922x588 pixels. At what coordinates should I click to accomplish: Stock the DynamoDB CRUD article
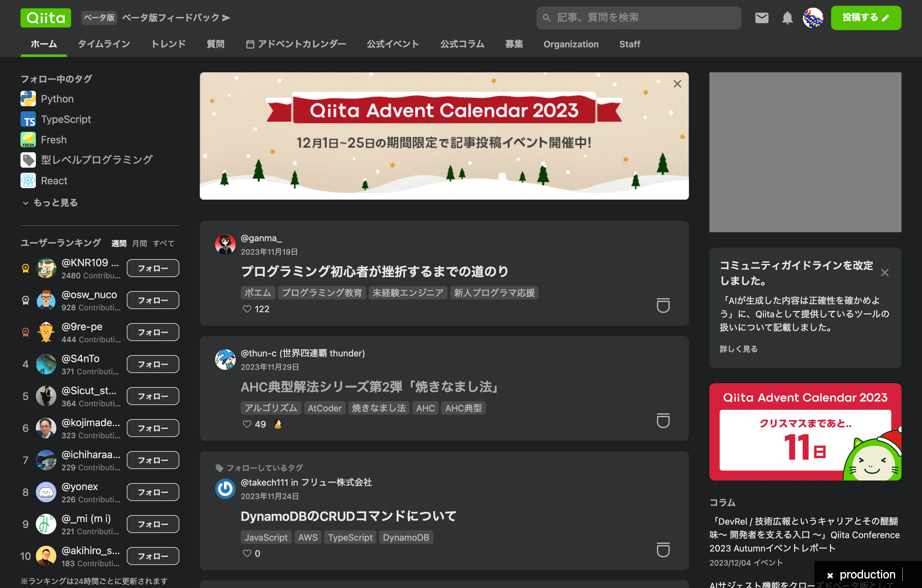pos(663,550)
